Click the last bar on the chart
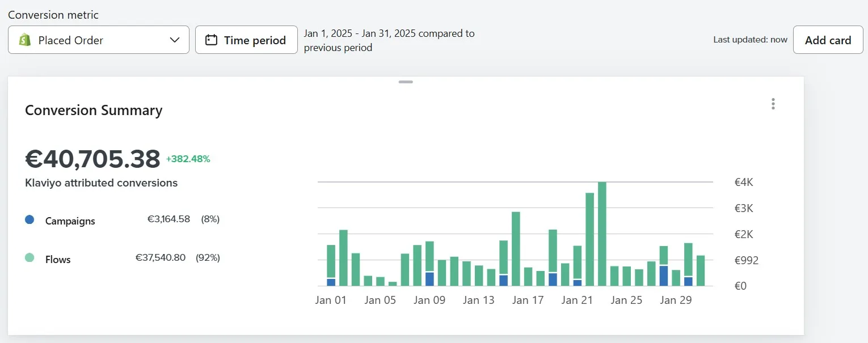The image size is (868, 343). (701, 271)
